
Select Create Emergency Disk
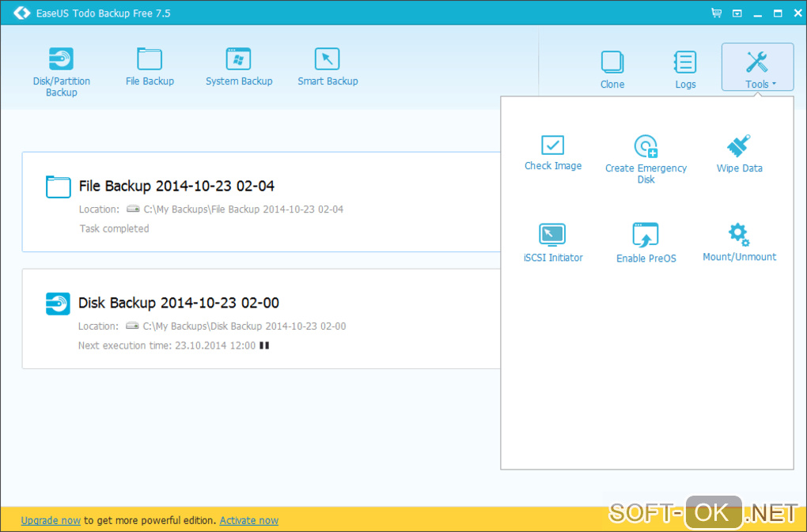click(x=646, y=159)
